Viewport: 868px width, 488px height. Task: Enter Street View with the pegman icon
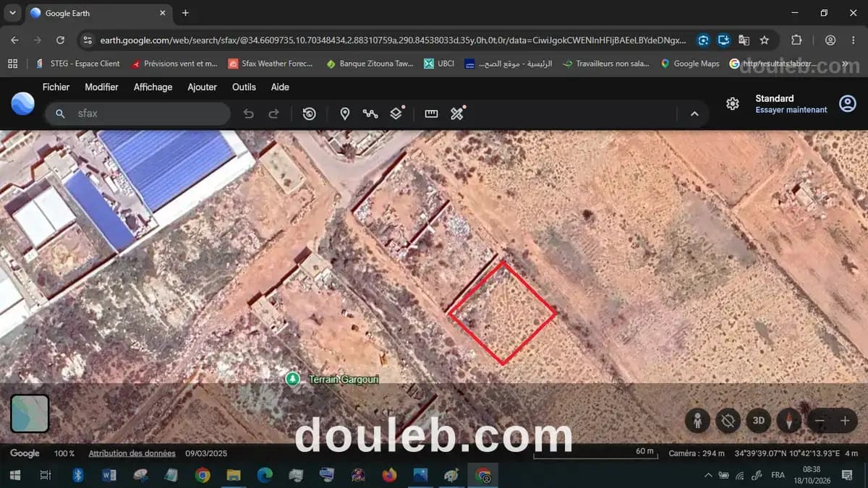697,420
